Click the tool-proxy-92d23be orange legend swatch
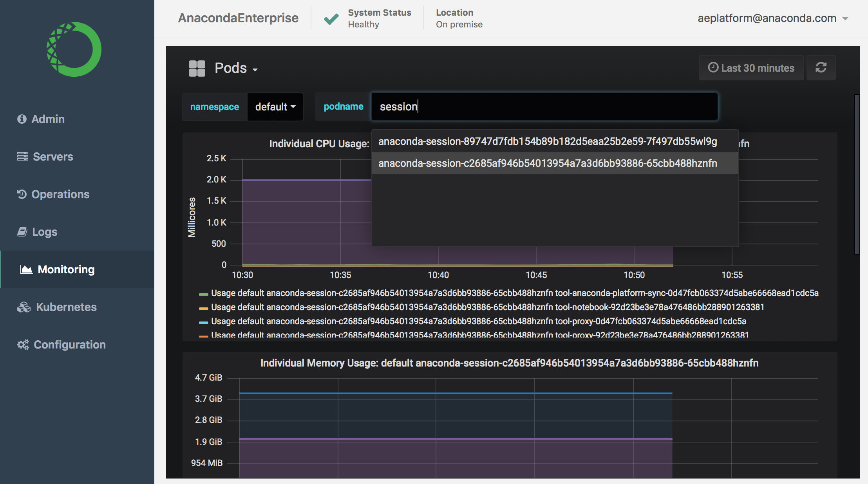Viewport: 868px width, 484px height. [203, 336]
